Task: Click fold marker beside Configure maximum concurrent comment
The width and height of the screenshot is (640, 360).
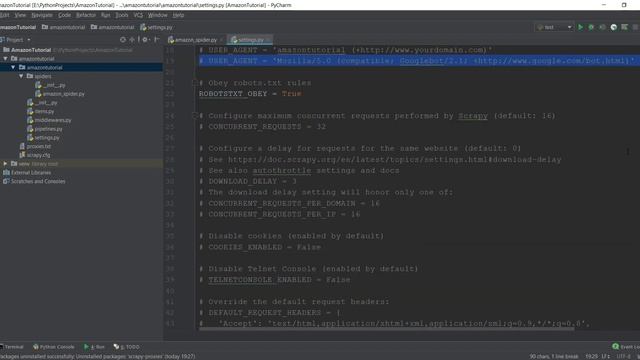Action: [x=195, y=116]
